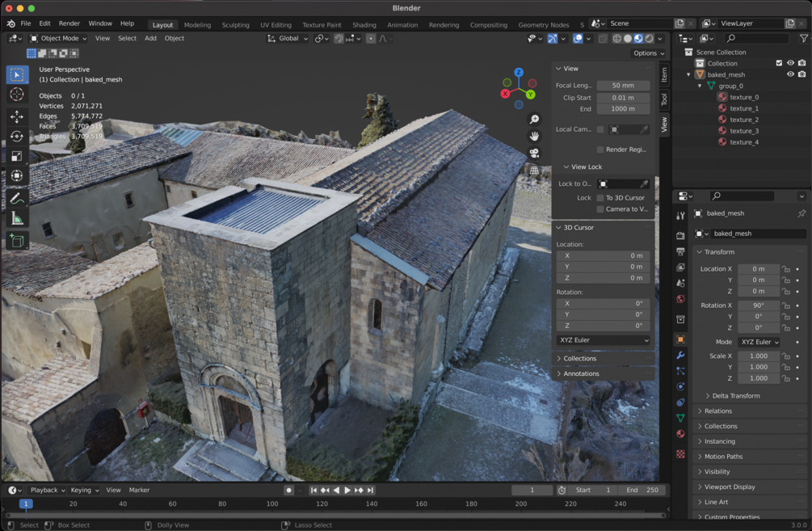812x531 pixels.
Task: Open Global transform orientation dropdown
Action: pos(288,38)
